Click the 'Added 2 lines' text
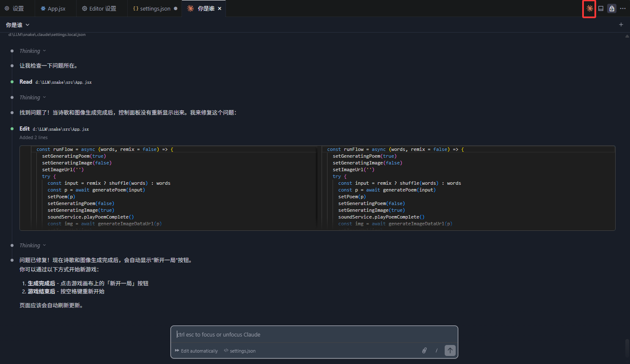The width and height of the screenshot is (630, 364). click(x=33, y=137)
